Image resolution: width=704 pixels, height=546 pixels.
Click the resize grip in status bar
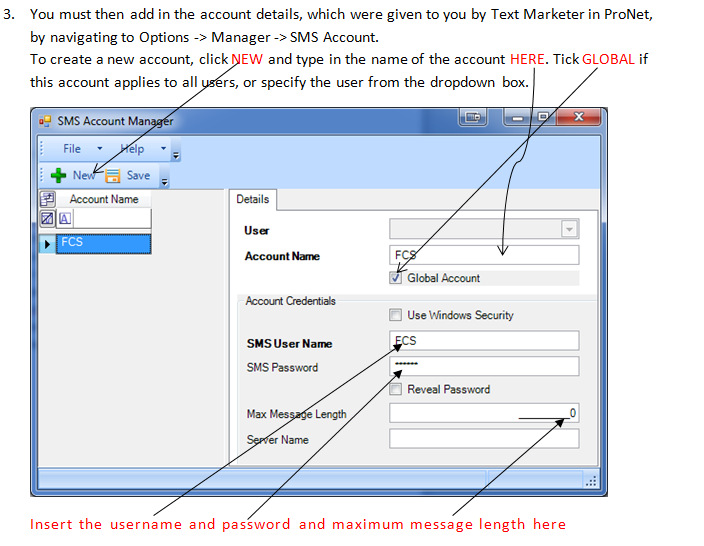[590, 482]
